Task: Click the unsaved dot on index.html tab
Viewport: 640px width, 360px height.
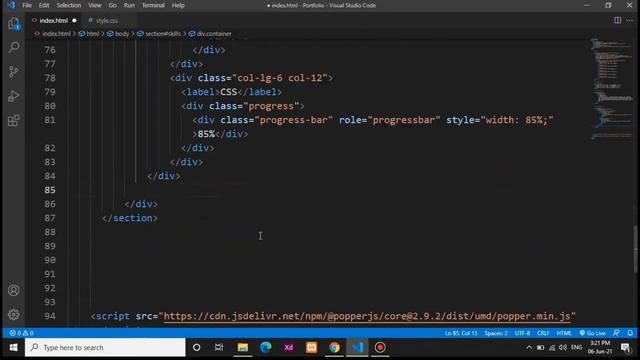Action: click(74, 20)
